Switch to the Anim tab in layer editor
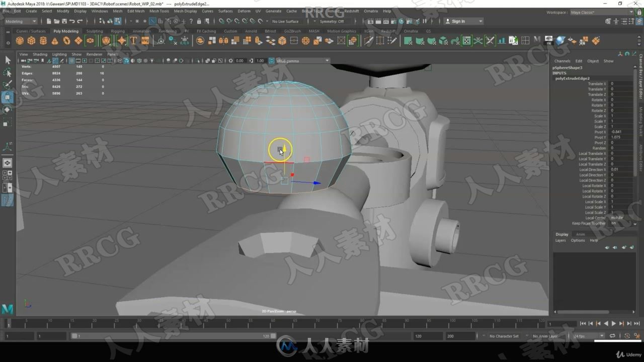 (581, 234)
